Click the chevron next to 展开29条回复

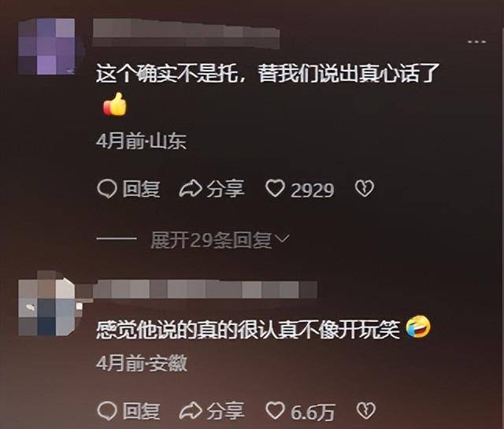pyautogui.click(x=282, y=239)
